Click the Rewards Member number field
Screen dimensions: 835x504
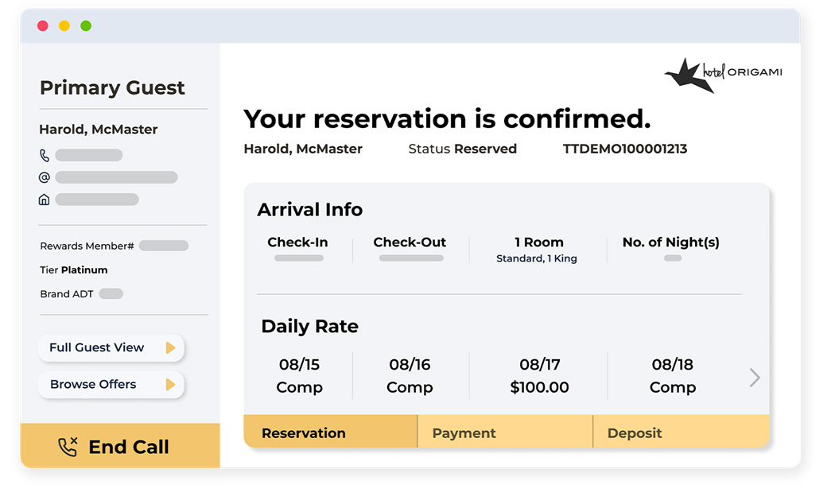pyautogui.click(x=163, y=246)
